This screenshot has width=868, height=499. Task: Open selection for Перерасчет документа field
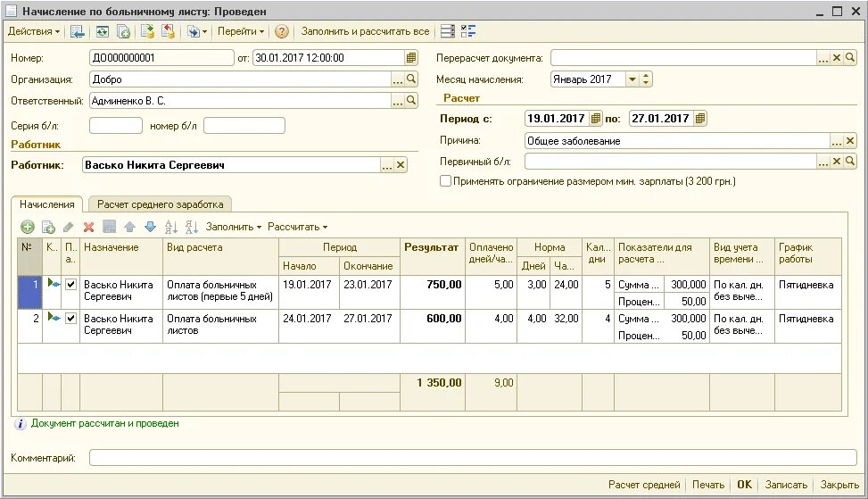coord(823,58)
